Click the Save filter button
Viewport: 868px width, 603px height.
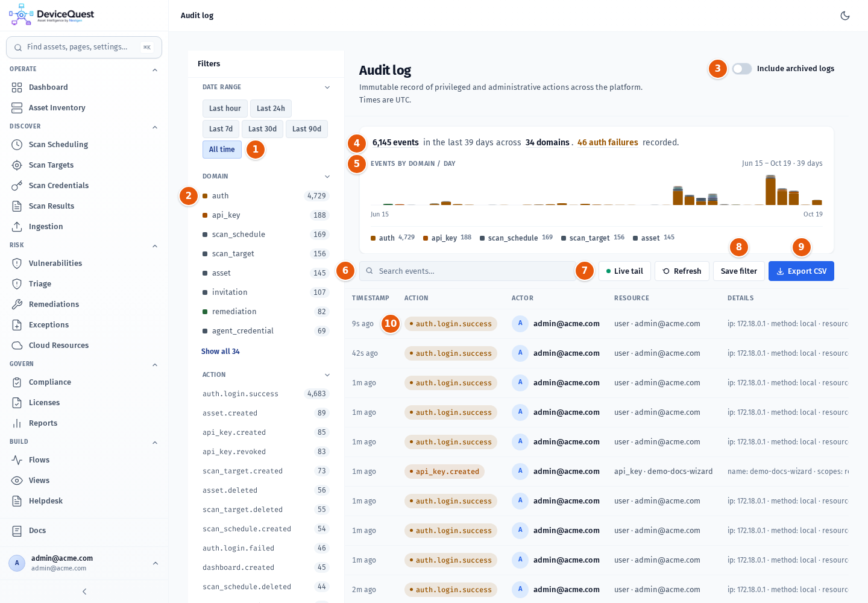[739, 271]
